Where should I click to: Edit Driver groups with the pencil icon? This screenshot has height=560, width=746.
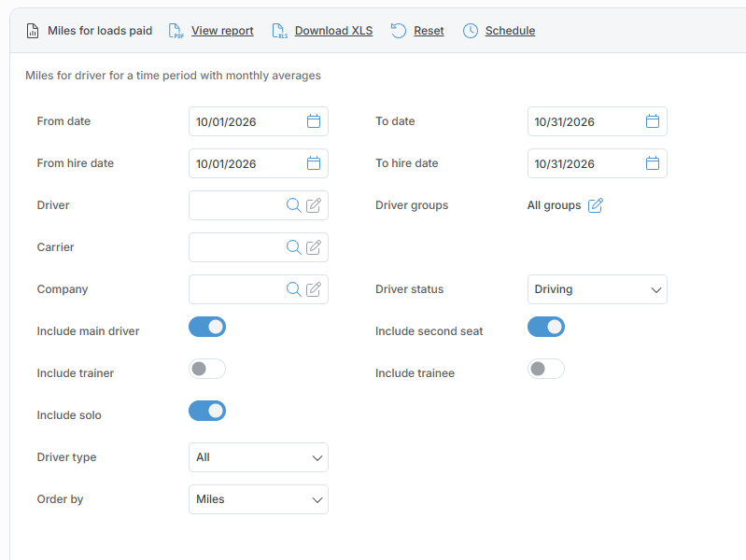(596, 205)
